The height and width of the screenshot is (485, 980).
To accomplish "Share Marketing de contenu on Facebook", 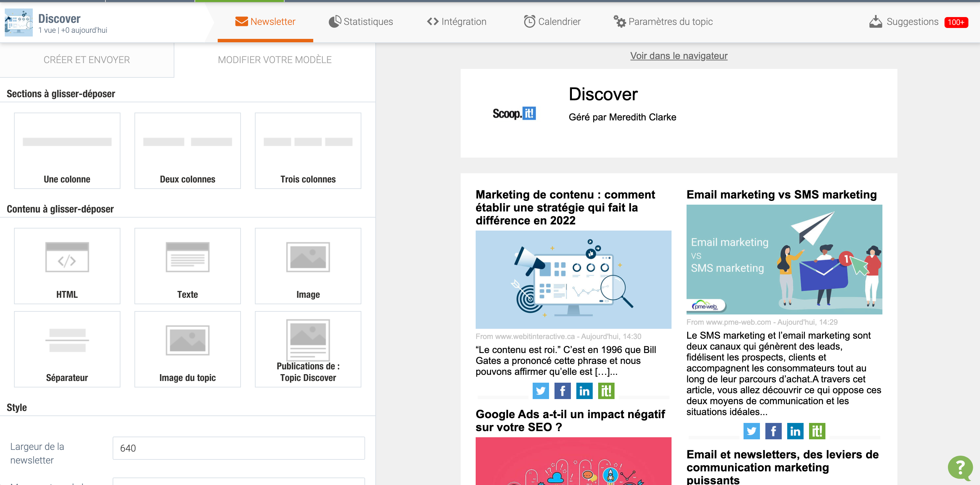I will click(562, 391).
